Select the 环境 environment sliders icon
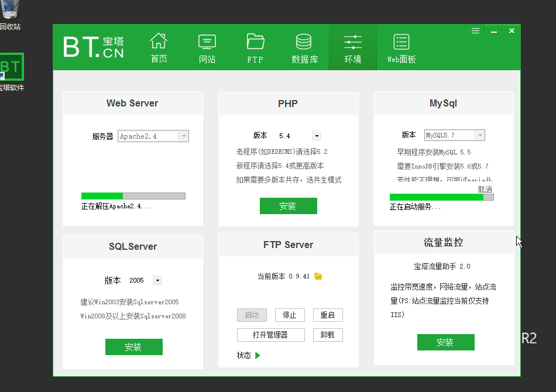The height and width of the screenshot is (392, 556). [x=353, y=42]
